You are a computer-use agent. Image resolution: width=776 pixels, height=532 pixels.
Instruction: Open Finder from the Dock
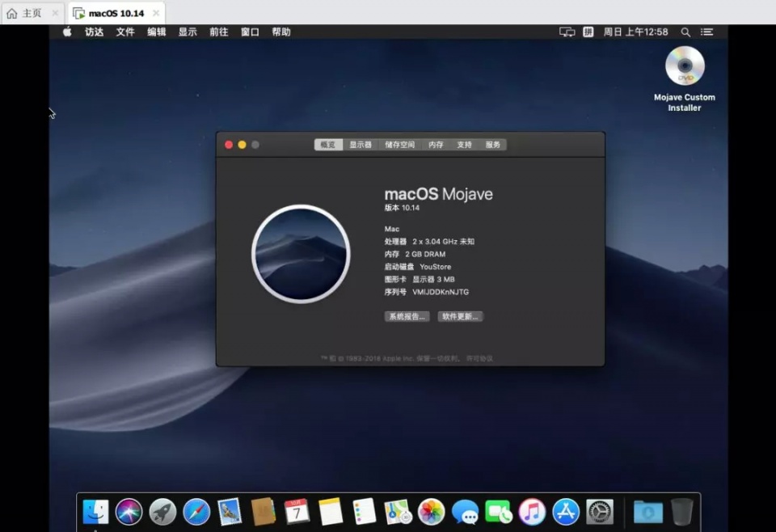coord(95,511)
